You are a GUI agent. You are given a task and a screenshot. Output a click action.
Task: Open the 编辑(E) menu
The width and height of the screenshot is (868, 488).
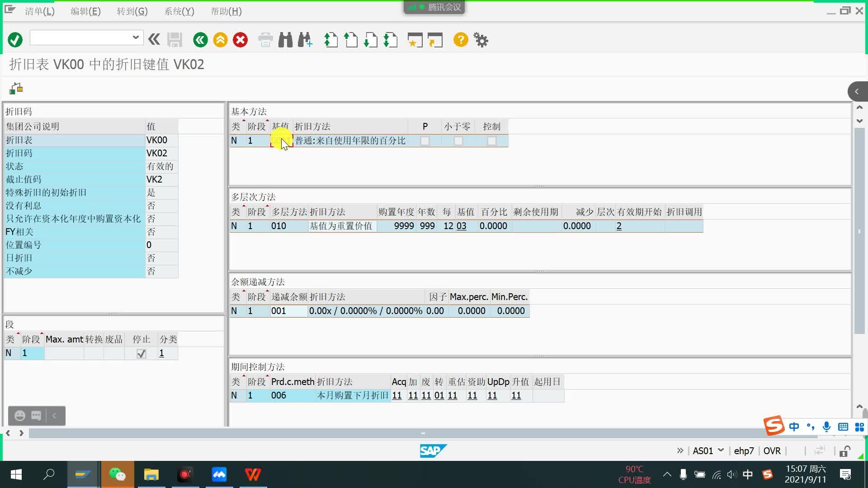tap(85, 11)
